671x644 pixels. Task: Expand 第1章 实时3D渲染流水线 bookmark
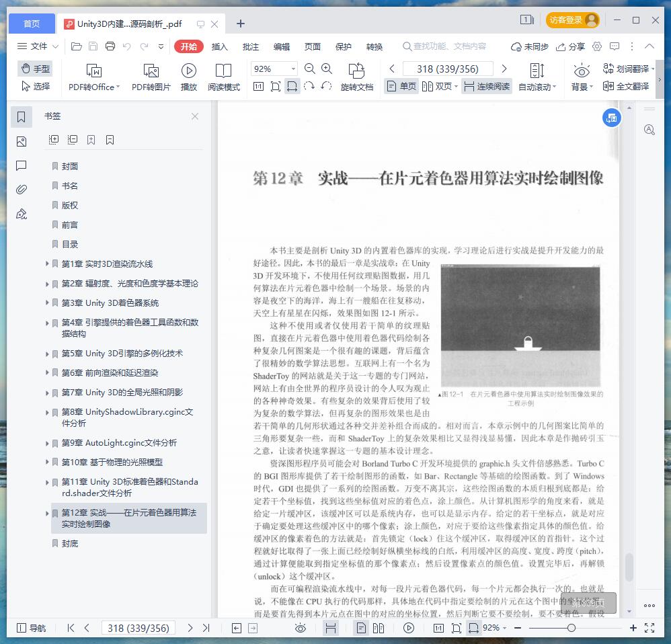pyautogui.click(x=47, y=264)
